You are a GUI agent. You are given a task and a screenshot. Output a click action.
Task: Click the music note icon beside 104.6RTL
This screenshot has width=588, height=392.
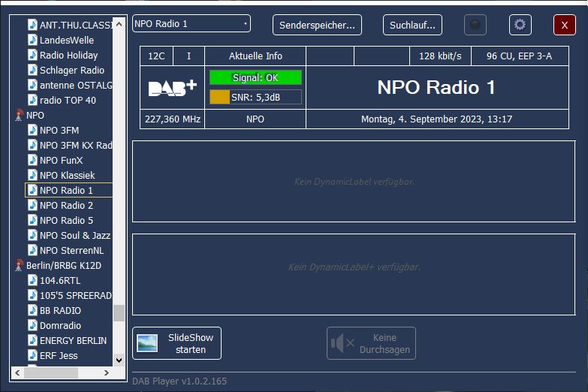coord(32,280)
